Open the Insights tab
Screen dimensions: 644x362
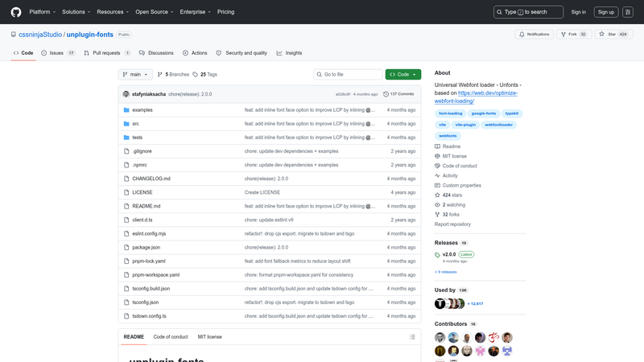coord(289,53)
